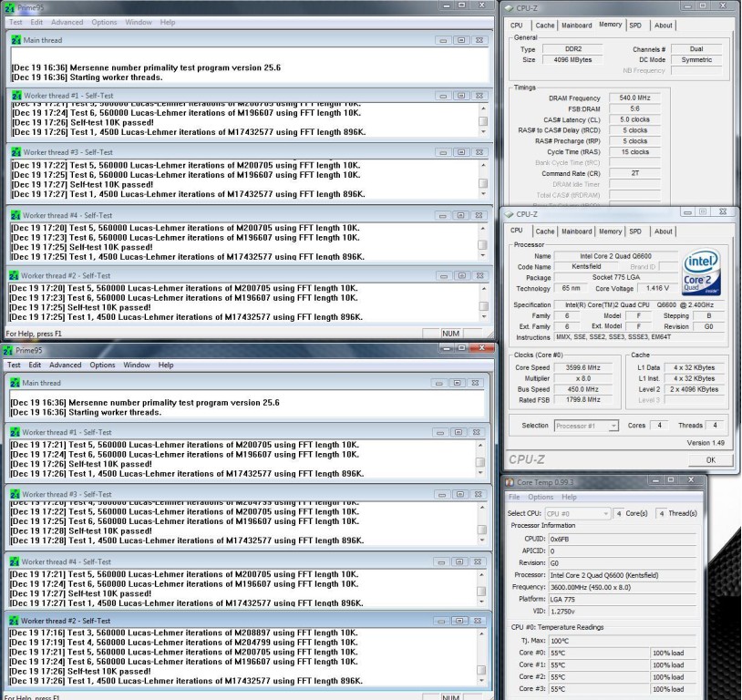The image size is (742, 700).
Task: Click scroll-up arrow in lower Worker thread #2 log
Action: point(482,632)
